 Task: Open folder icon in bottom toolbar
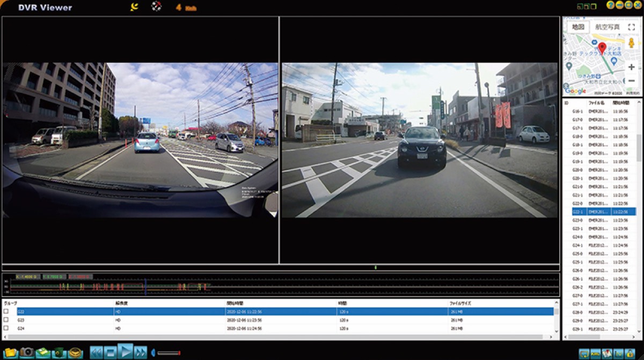(10, 352)
